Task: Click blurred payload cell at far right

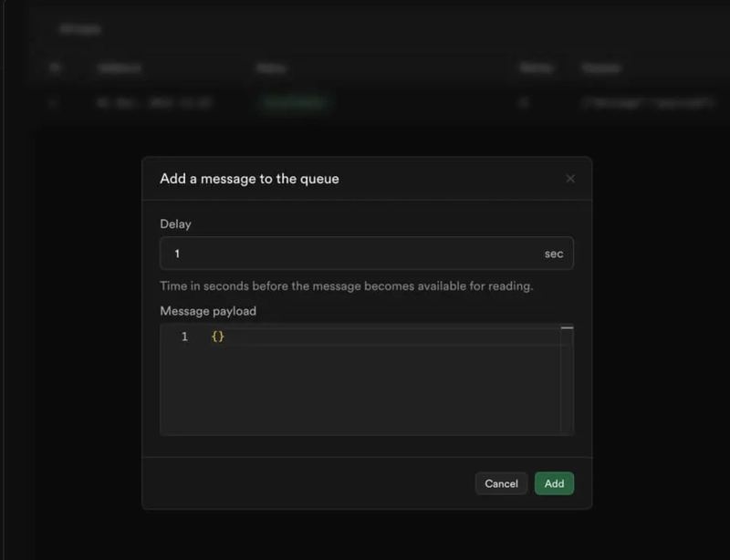Action: pyautogui.click(x=648, y=103)
